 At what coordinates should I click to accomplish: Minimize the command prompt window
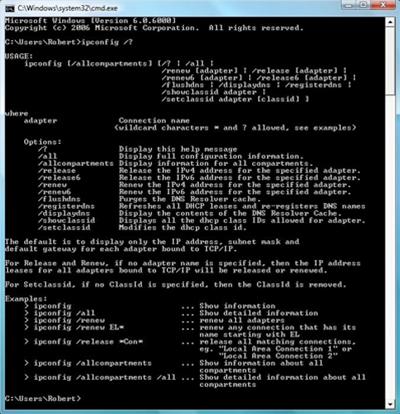coord(349,5)
